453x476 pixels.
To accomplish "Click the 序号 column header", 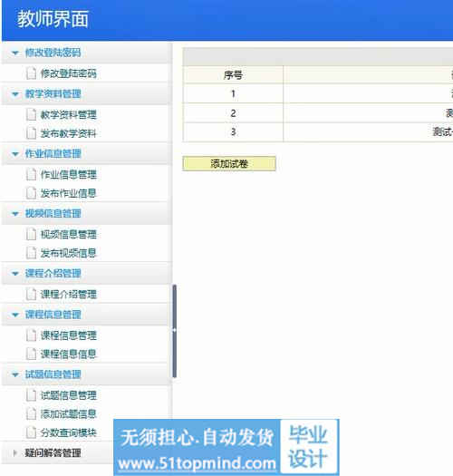I will click(x=233, y=75).
